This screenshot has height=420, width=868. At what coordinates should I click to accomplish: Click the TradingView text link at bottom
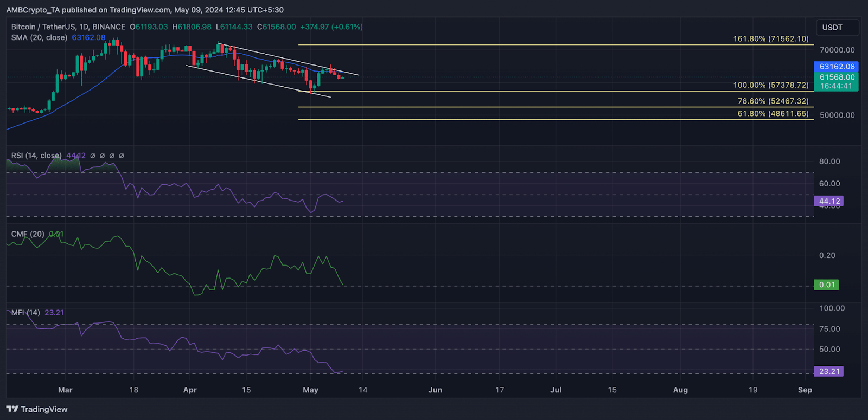click(x=44, y=409)
